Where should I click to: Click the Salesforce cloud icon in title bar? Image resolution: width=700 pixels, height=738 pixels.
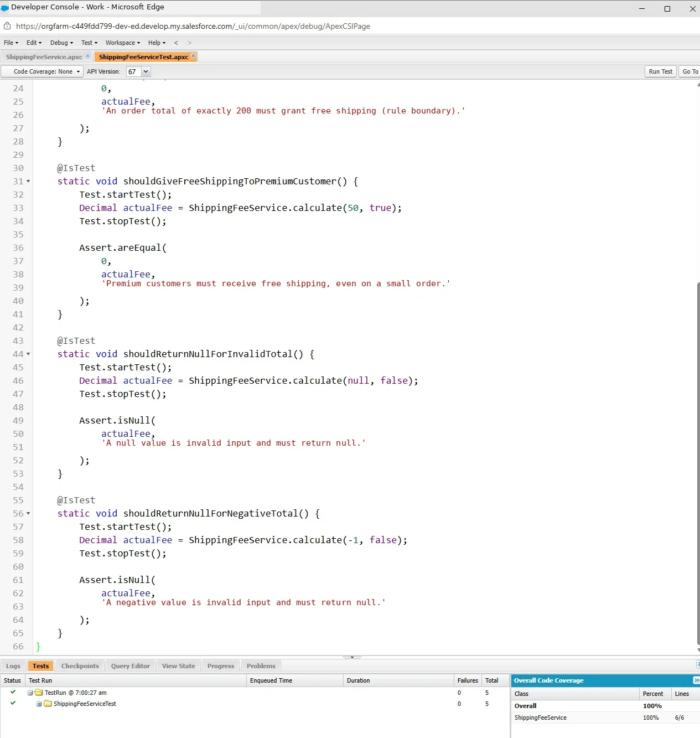point(5,8)
